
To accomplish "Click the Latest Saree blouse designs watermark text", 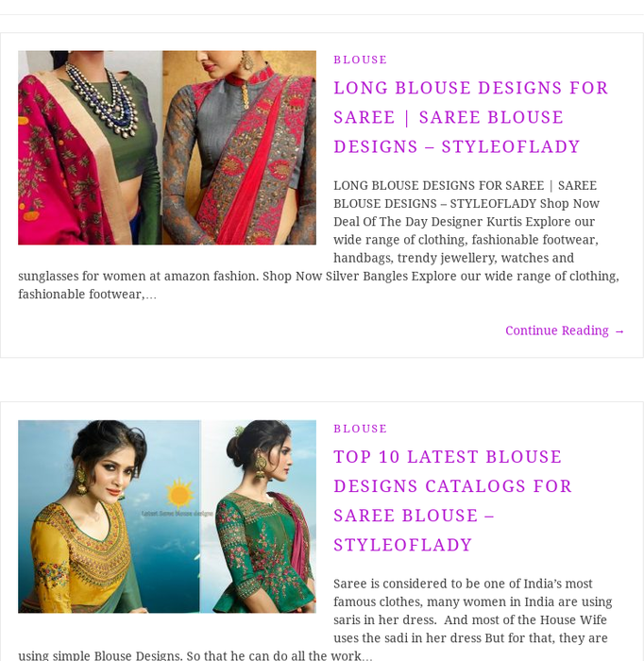I will tap(177, 513).
